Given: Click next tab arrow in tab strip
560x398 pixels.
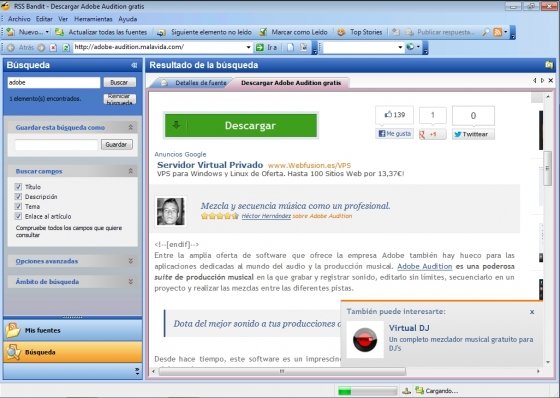Looking at the screenshot, I should pyautogui.click(x=542, y=81).
